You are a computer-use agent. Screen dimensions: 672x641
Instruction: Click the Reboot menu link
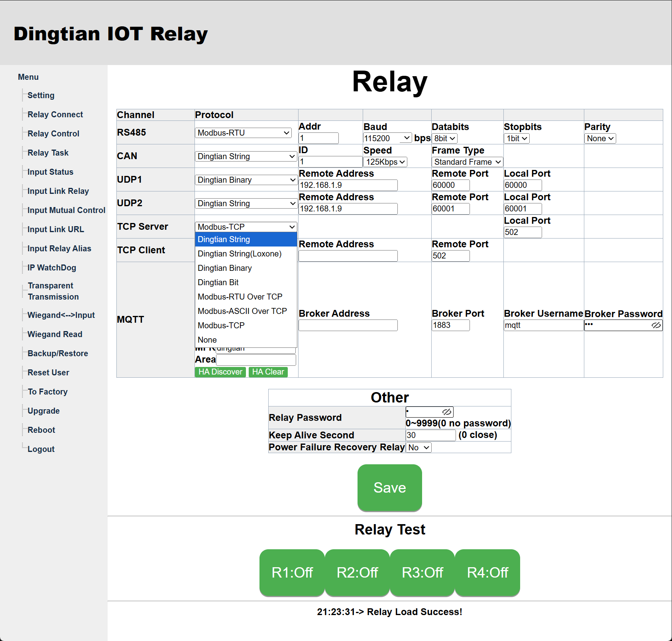point(41,430)
